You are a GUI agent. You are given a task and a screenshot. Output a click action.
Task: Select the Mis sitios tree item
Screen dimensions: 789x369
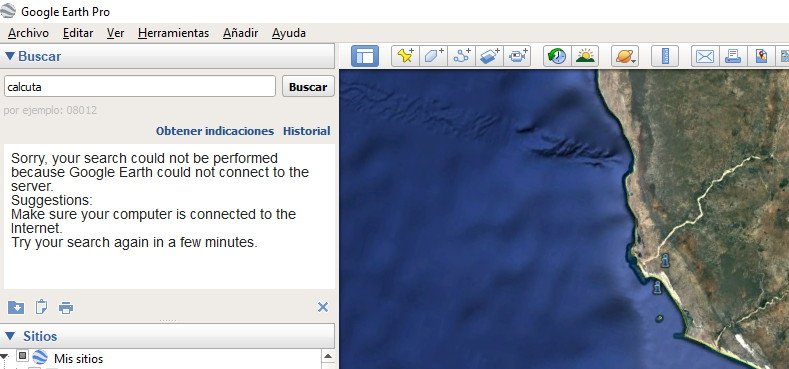coord(78,358)
